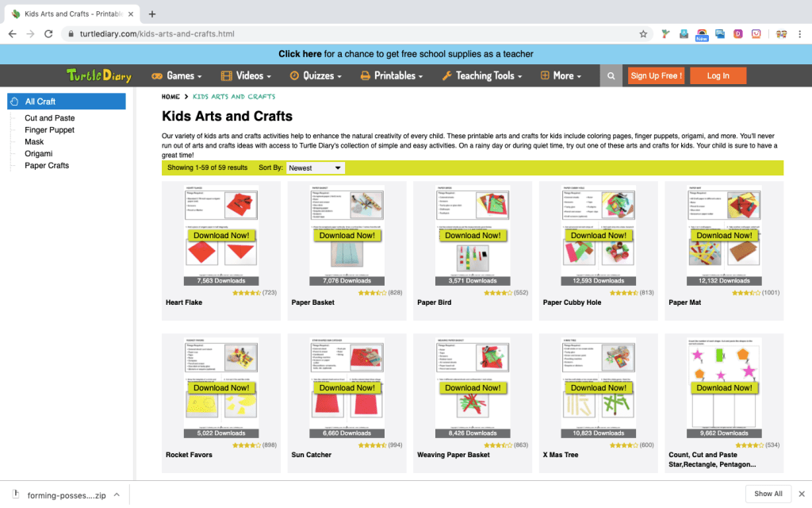Click the Sign Up Free button
This screenshot has height=508, width=812.
656,76
